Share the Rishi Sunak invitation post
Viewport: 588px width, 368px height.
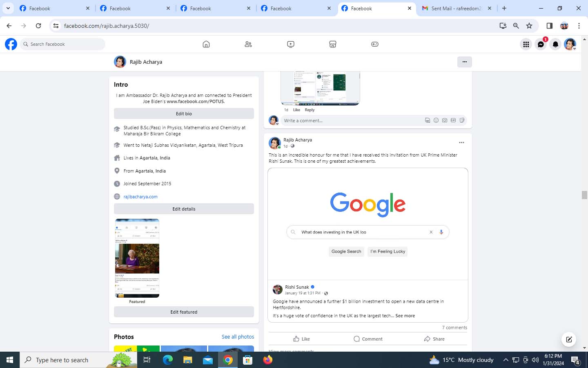[434, 339]
